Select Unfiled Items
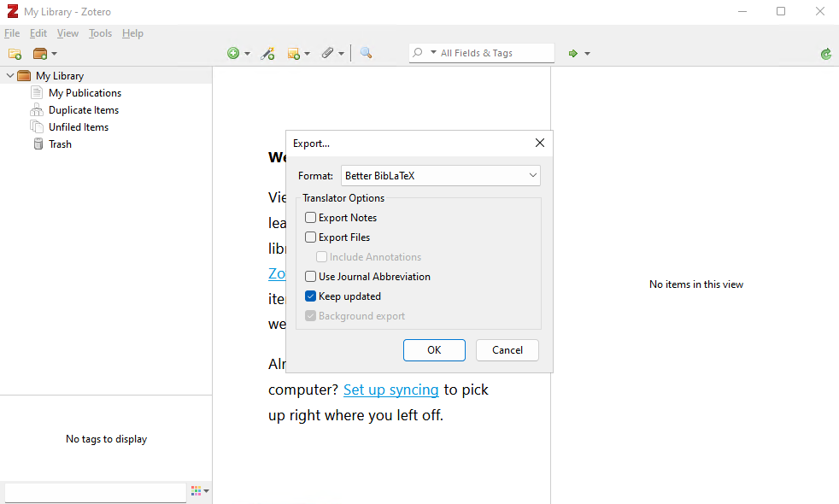The image size is (839, 504). pyautogui.click(x=79, y=127)
